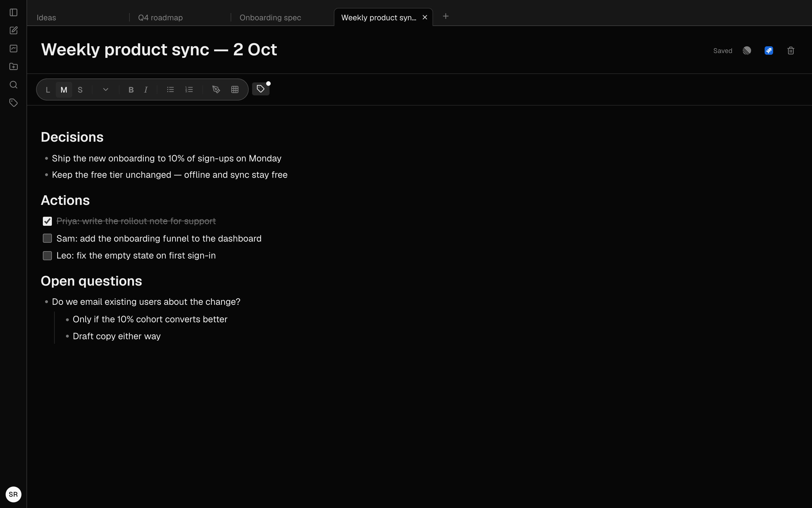Image resolution: width=812 pixels, height=508 pixels.
Task: Toggle bold formatting
Action: pos(131,90)
